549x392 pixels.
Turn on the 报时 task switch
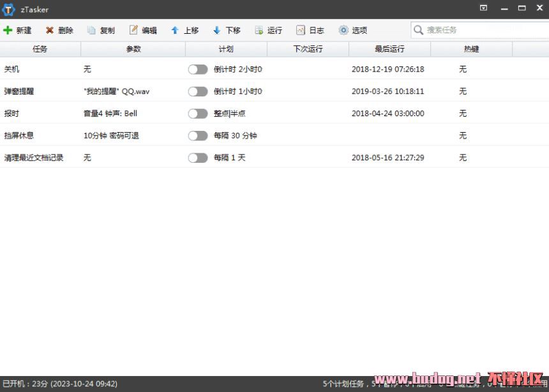[198, 114]
